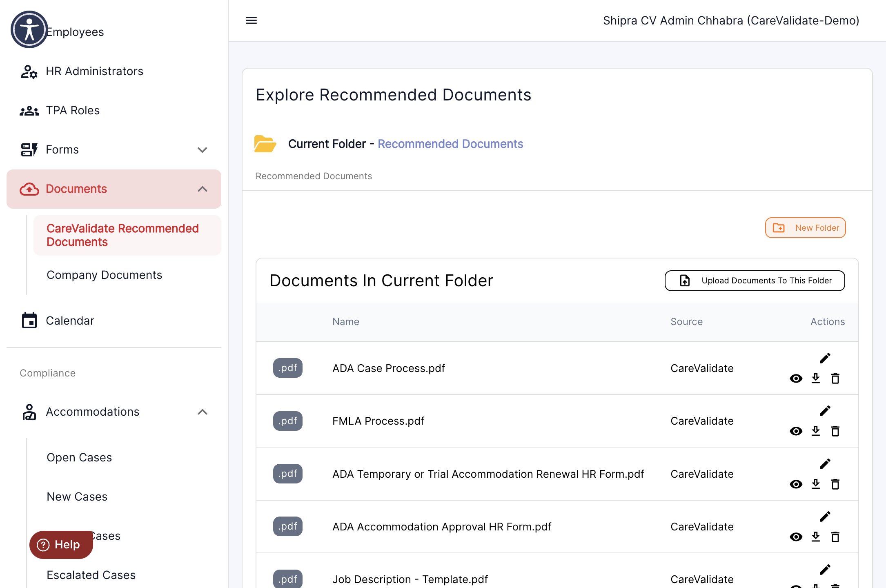
Task: Click the Recommended Documents breadcrumb
Action: (x=314, y=176)
